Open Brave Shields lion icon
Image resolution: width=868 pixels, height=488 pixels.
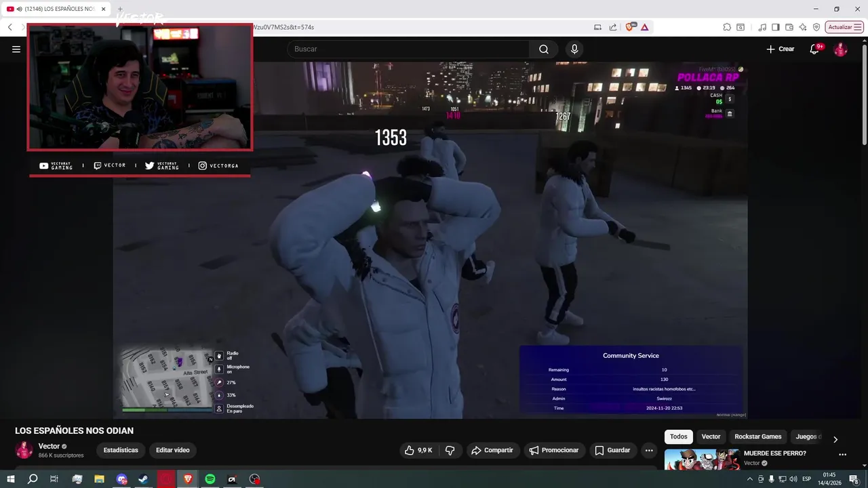(x=630, y=27)
